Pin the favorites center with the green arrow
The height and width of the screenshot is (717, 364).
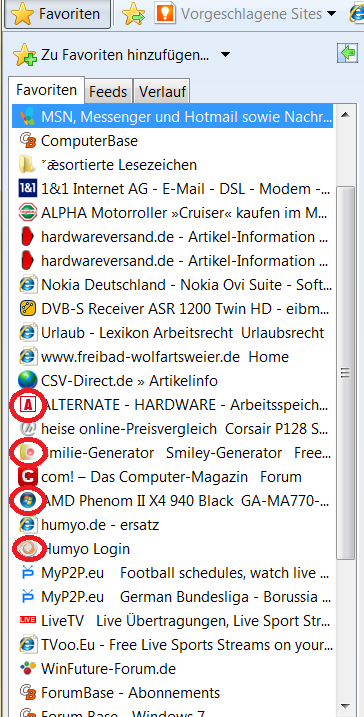tap(347, 54)
